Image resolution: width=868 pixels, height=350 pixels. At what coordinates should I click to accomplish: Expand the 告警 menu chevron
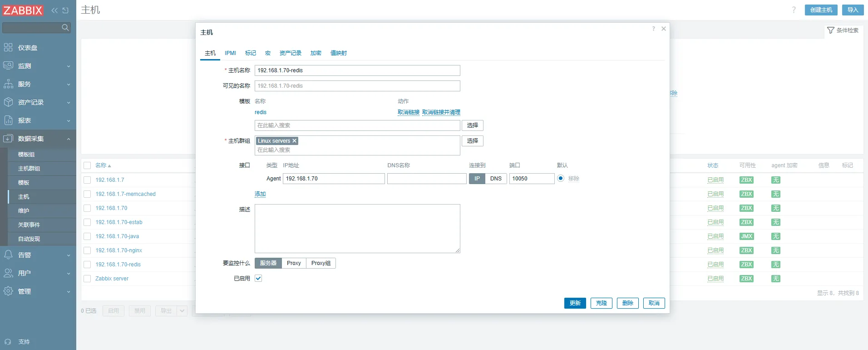69,255
